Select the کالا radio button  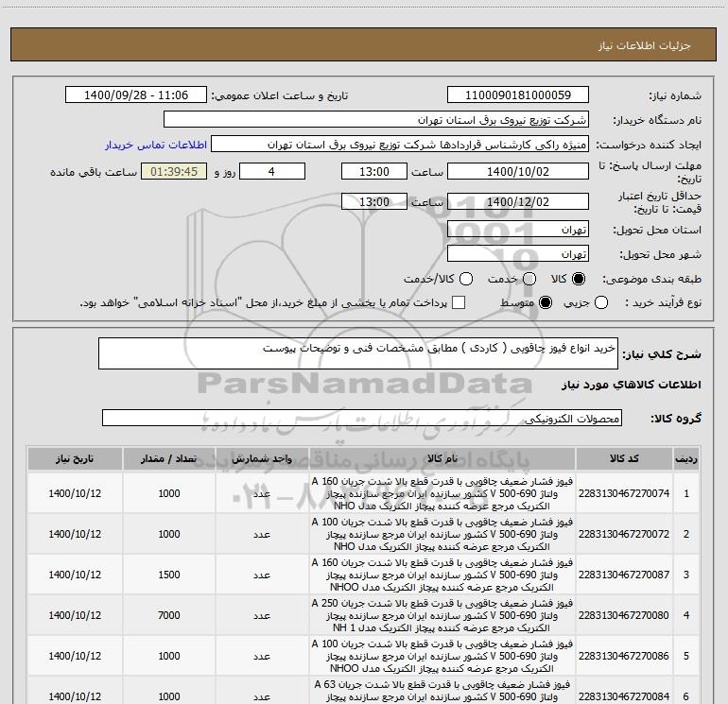[579, 279]
